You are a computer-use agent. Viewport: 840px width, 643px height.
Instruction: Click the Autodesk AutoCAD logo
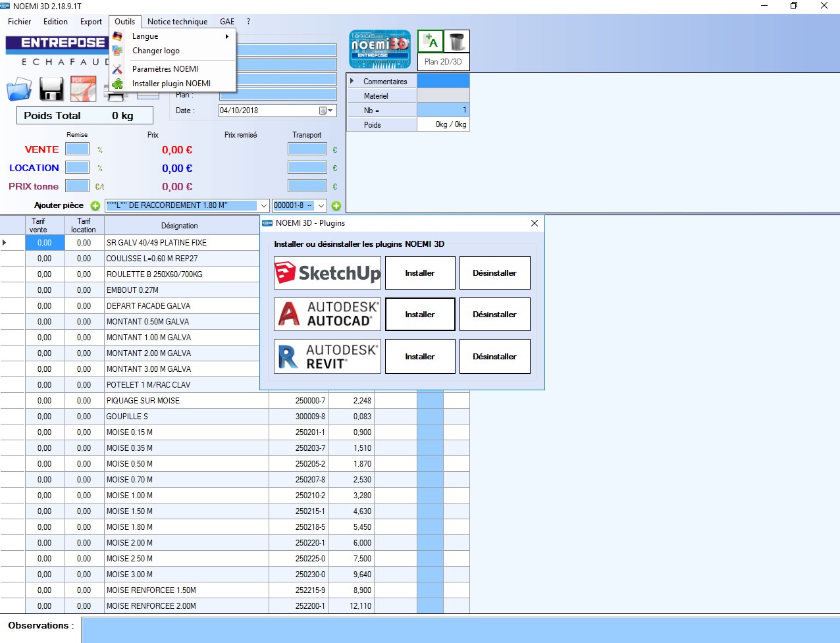pyautogui.click(x=327, y=314)
